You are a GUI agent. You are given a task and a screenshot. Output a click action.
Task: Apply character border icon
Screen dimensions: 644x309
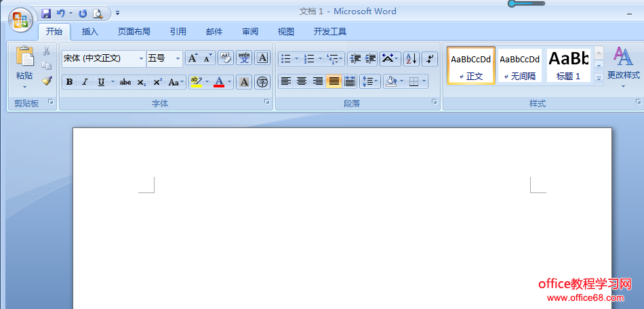point(262,58)
